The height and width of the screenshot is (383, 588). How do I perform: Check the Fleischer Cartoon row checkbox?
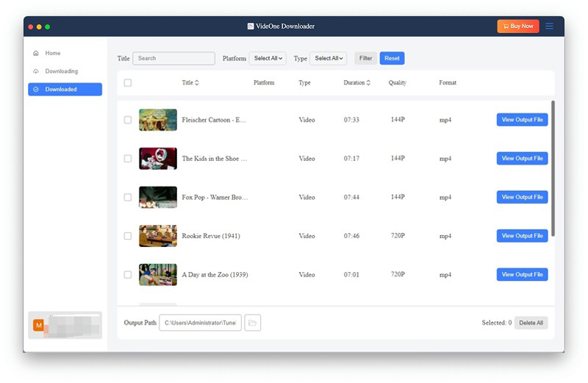tap(128, 120)
